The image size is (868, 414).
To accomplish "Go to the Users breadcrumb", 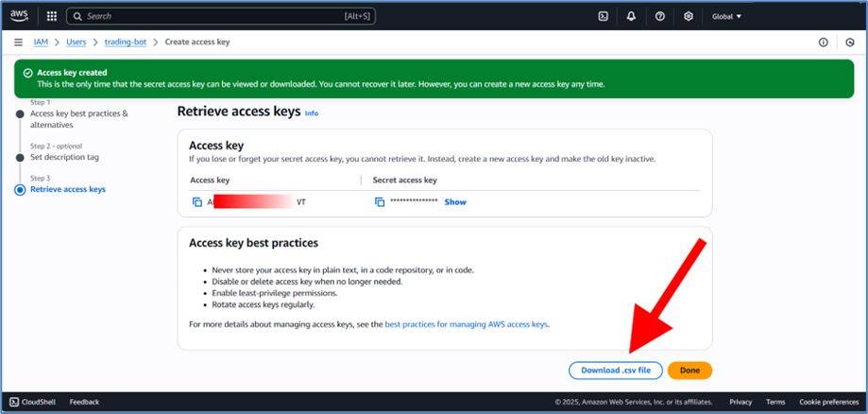I will tap(77, 43).
